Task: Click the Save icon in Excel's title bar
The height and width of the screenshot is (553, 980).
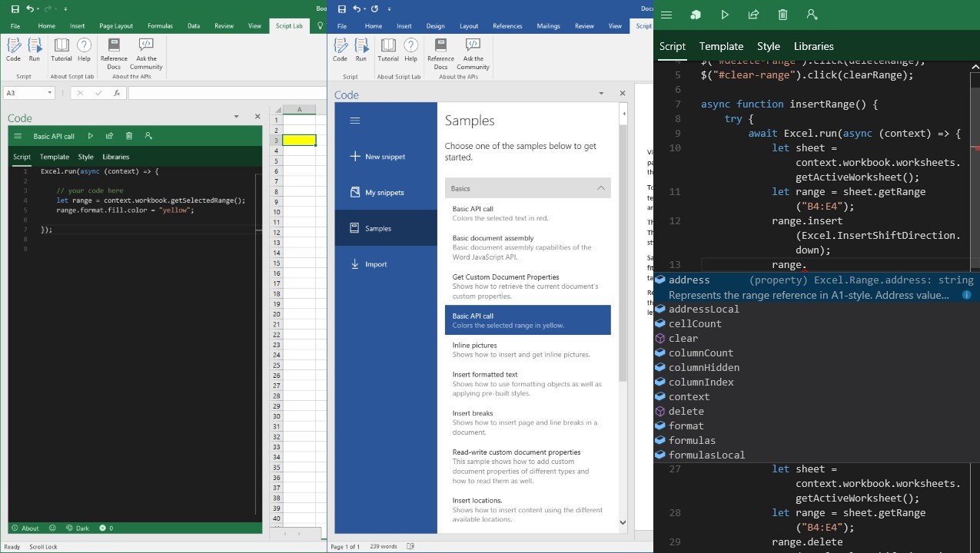Action: pos(15,8)
